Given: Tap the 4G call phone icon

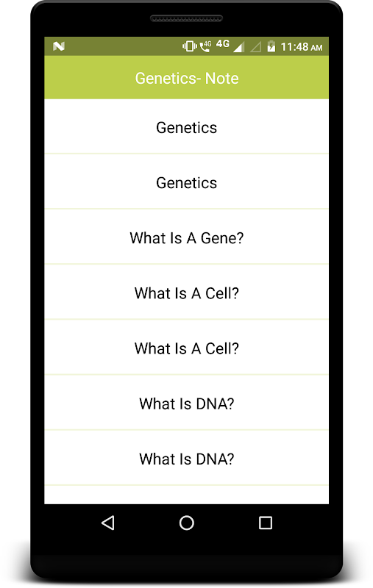Looking at the screenshot, I should coord(205,46).
